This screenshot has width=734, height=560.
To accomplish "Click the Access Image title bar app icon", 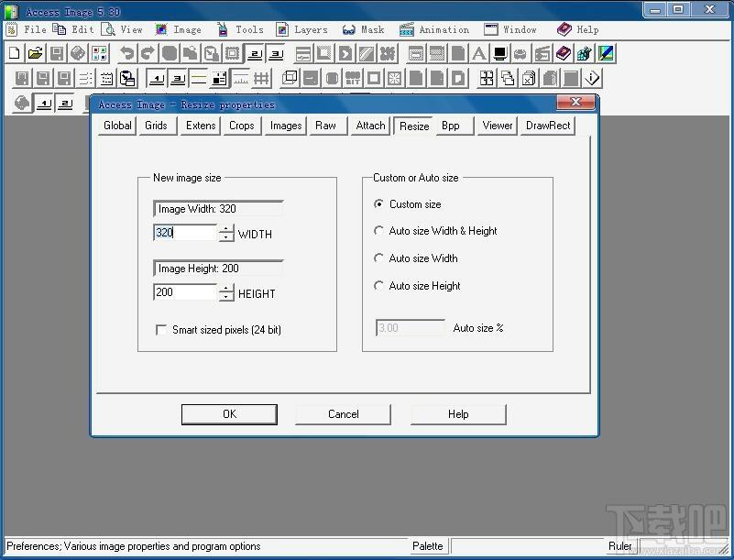I will tap(11, 11).
